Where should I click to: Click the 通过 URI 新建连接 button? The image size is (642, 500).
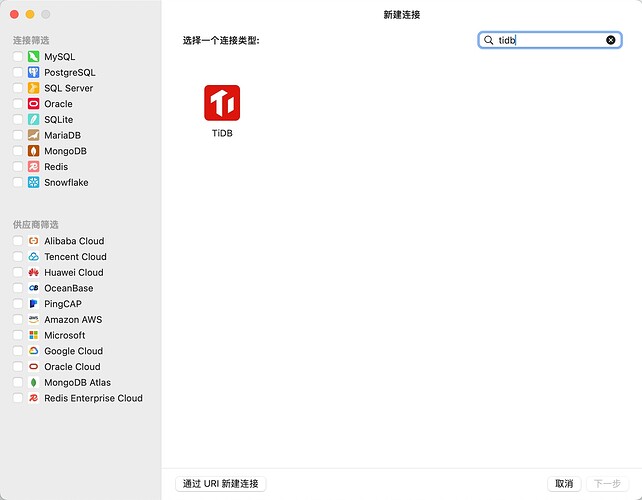coord(221,484)
